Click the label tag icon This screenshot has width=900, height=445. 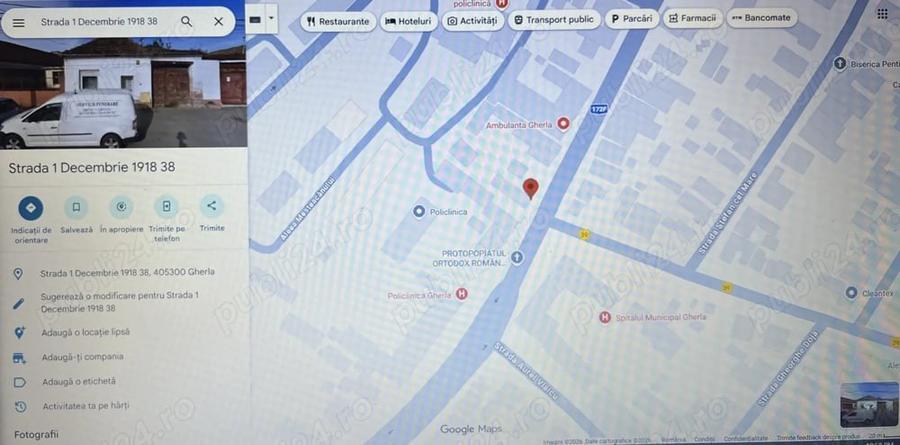pos(20,382)
